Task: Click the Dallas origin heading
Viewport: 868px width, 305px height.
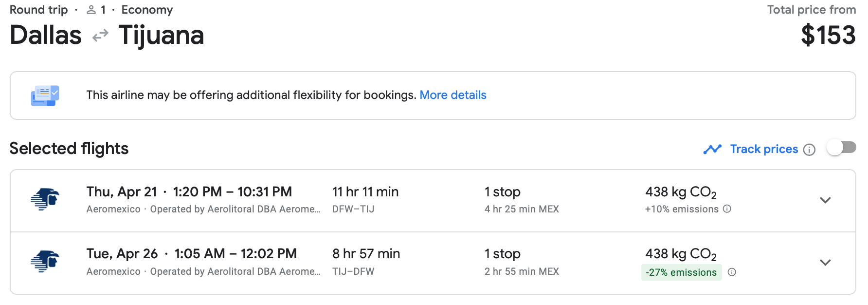Action: (46, 36)
